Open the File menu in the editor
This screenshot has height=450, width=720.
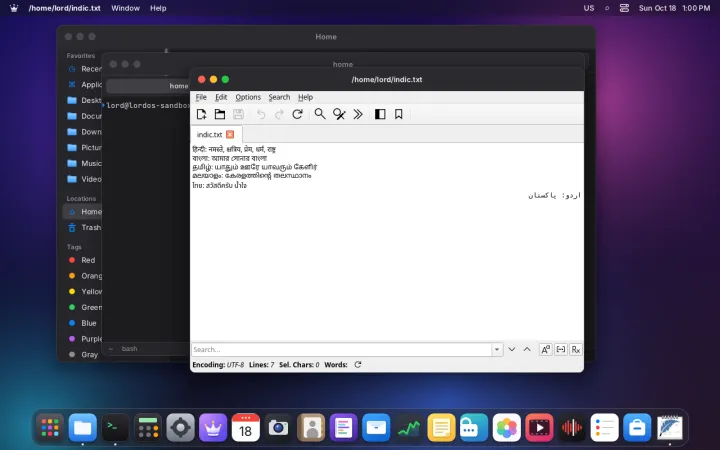201,97
